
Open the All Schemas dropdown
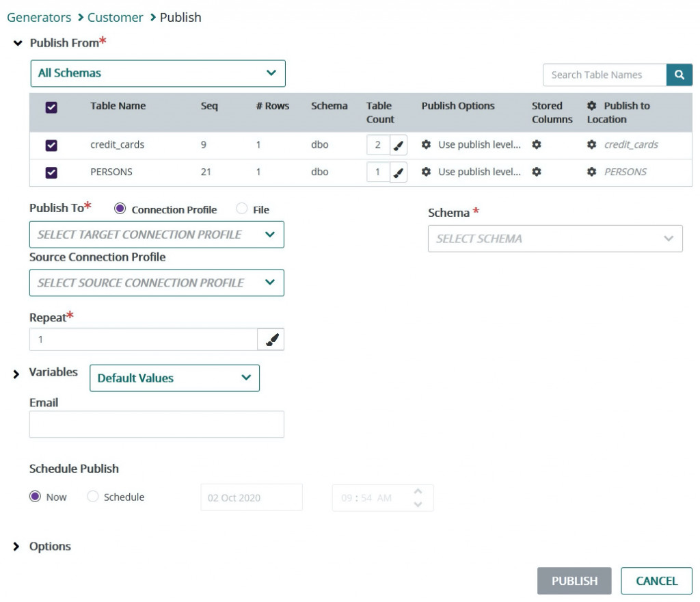pos(158,73)
